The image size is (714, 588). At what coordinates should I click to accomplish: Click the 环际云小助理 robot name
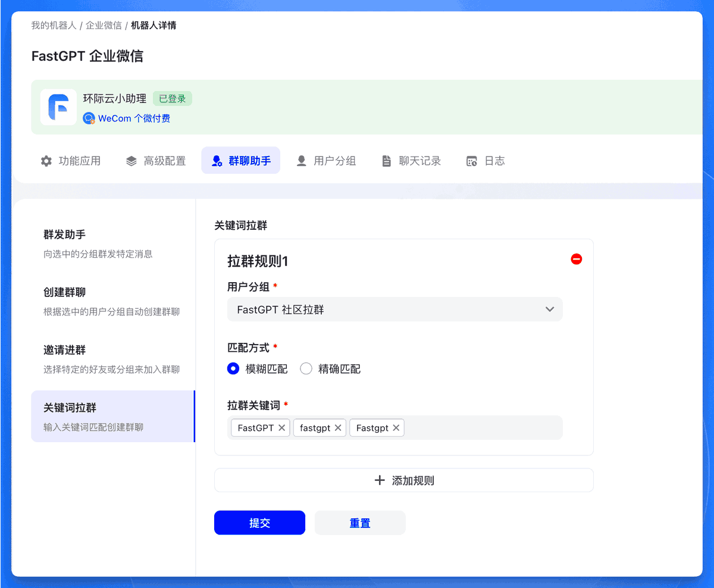tap(115, 99)
